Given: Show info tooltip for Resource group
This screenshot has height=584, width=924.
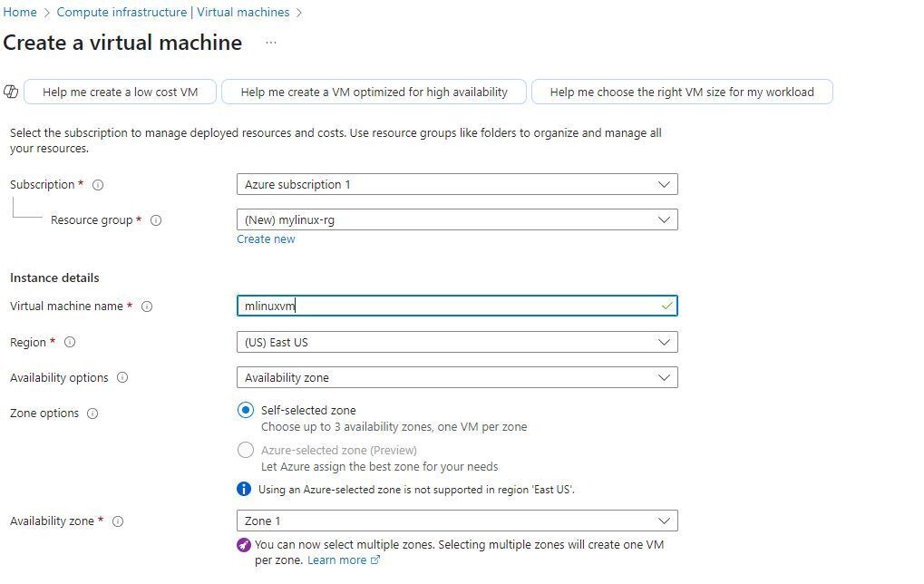Looking at the screenshot, I should tap(156, 220).
